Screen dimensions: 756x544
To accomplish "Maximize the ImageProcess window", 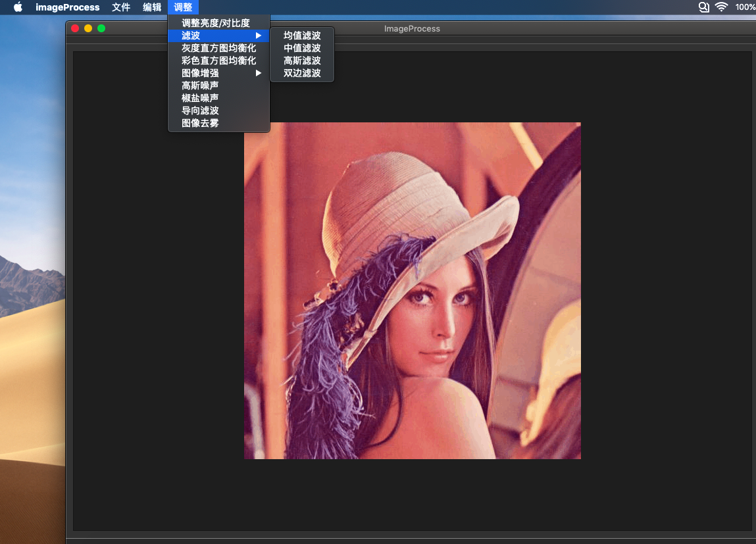I will [101, 28].
